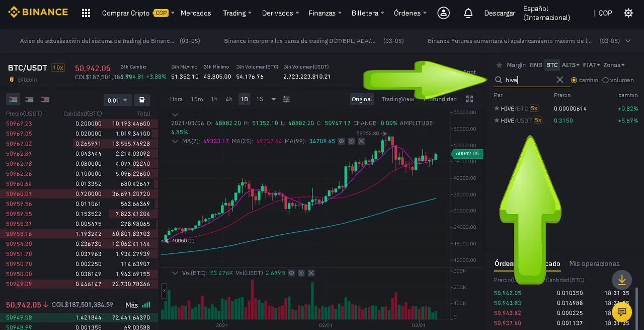
Task: Open the apps grid menu icon
Action: (86, 13)
